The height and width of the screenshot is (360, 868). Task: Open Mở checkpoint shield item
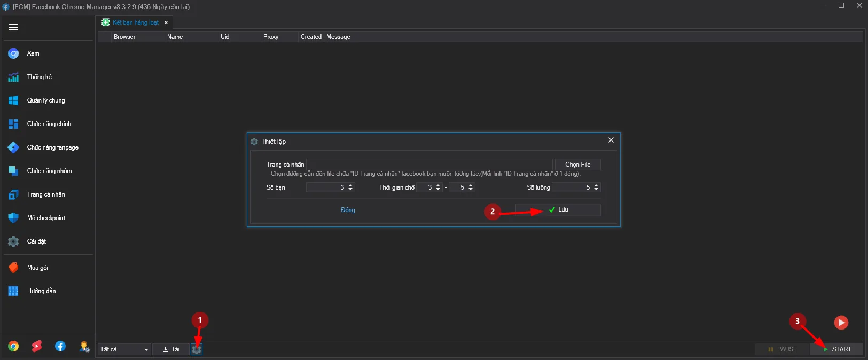coord(45,218)
